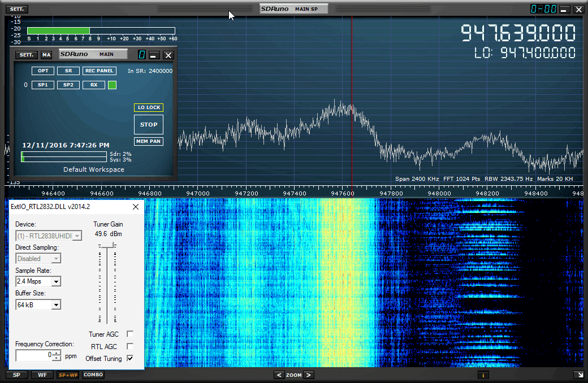Screen dimensions: 588x383
Task: Click the ZOOM label between the arrows
Action: [293, 375]
